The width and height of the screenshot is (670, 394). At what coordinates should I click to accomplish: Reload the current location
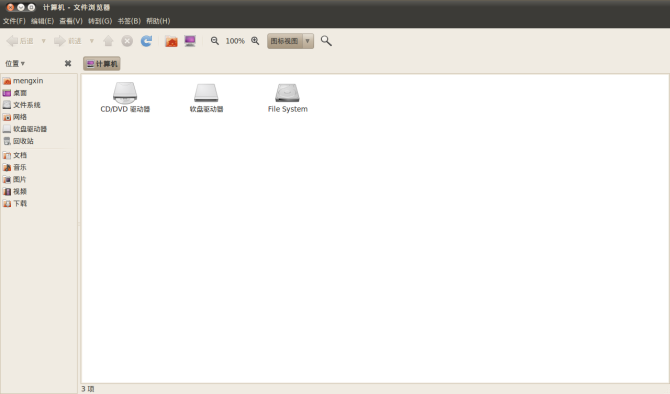(x=146, y=41)
